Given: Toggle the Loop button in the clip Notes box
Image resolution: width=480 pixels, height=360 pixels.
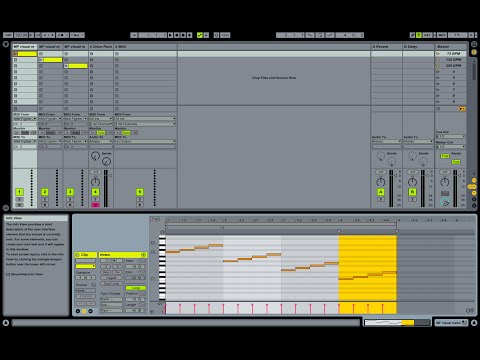Looking at the screenshot, I should (136, 288).
